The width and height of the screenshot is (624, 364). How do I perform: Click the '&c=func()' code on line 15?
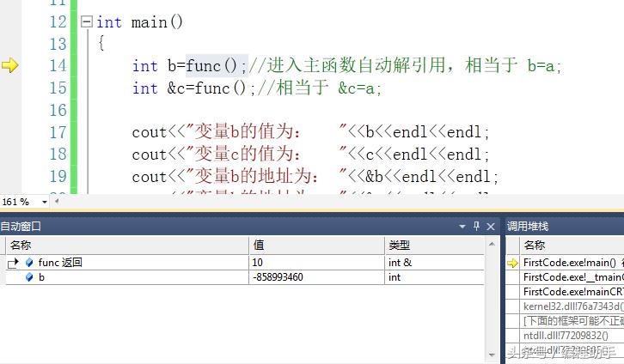click(x=206, y=88)
